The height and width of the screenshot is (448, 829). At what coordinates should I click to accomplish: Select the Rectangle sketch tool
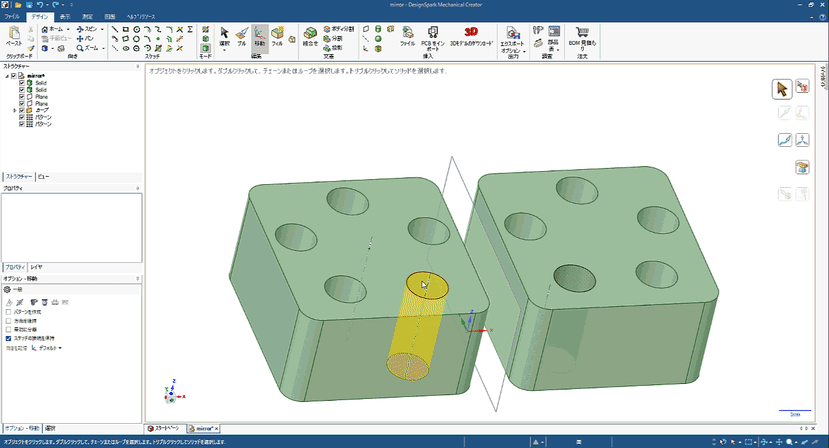pos(126,30)
